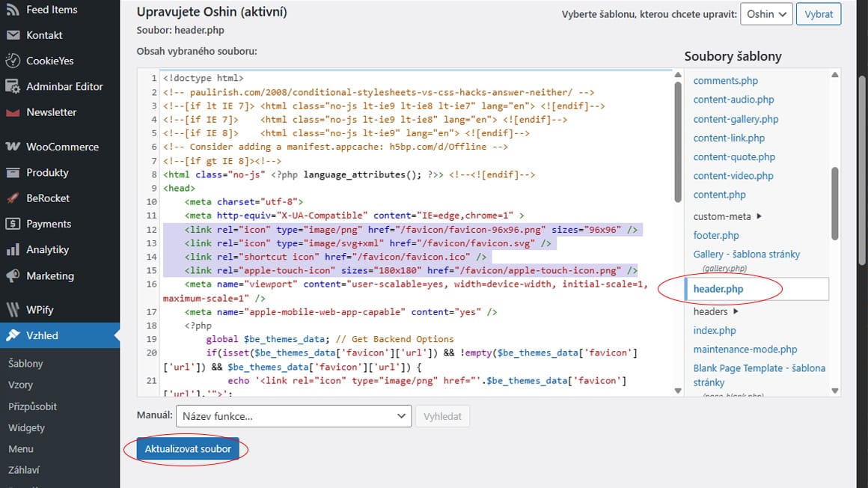This screenshot has width=868, height=488.
Task: Click the Analytiky bar chart icon
Action: pyautogui.click(x=13, y=249)
